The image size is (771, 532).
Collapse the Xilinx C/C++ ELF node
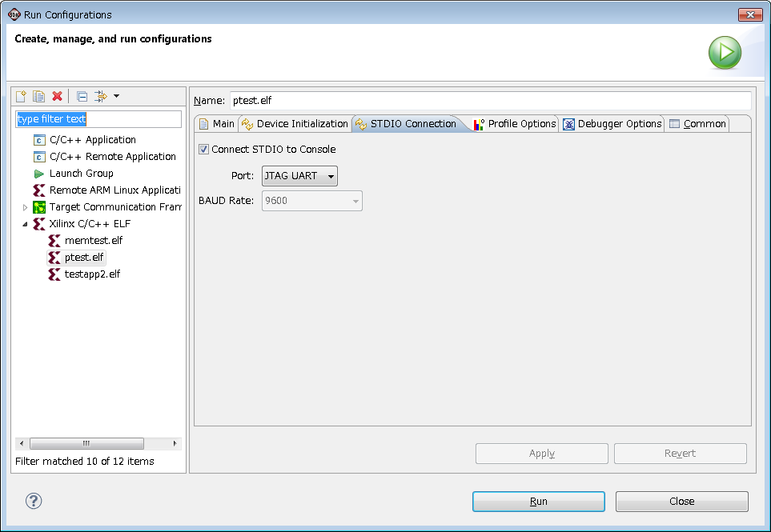coord(25,224)
